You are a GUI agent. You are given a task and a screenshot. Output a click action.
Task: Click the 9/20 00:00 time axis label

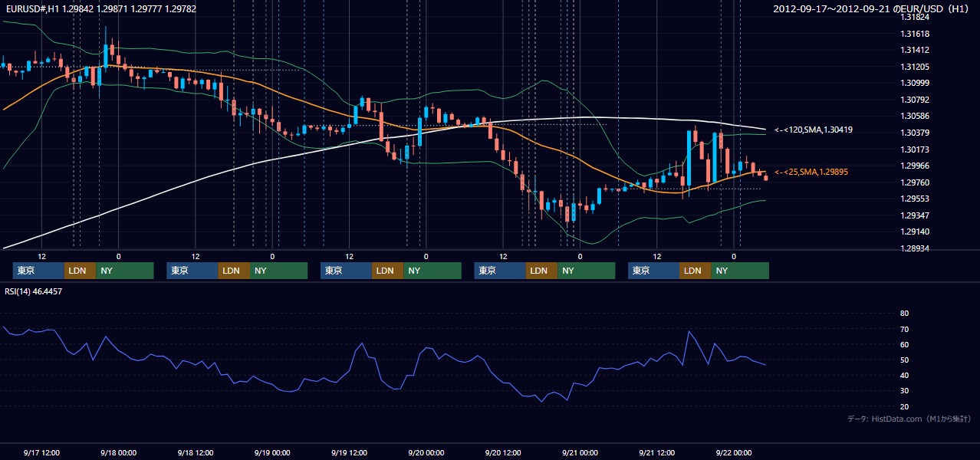point(426,452)
